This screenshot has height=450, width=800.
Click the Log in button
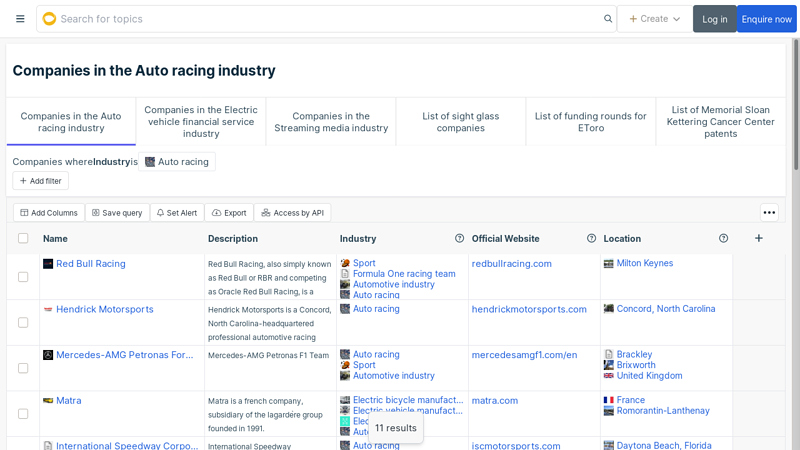714,19
